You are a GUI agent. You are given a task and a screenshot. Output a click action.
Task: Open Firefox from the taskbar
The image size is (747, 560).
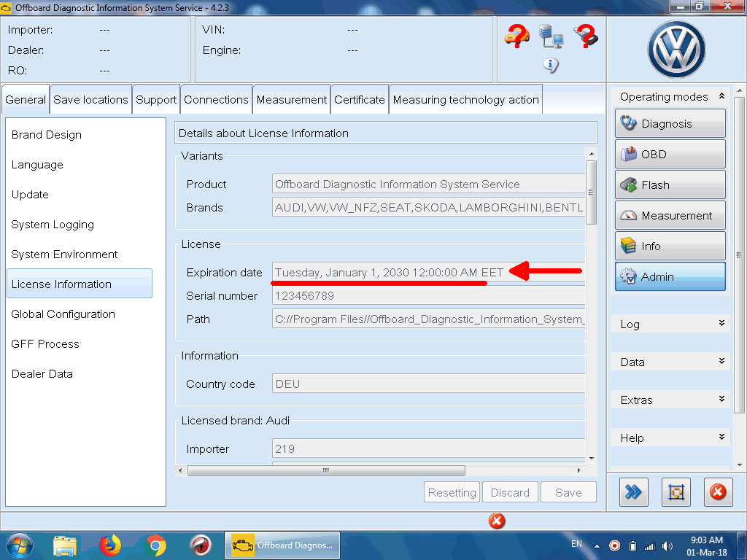110,545
